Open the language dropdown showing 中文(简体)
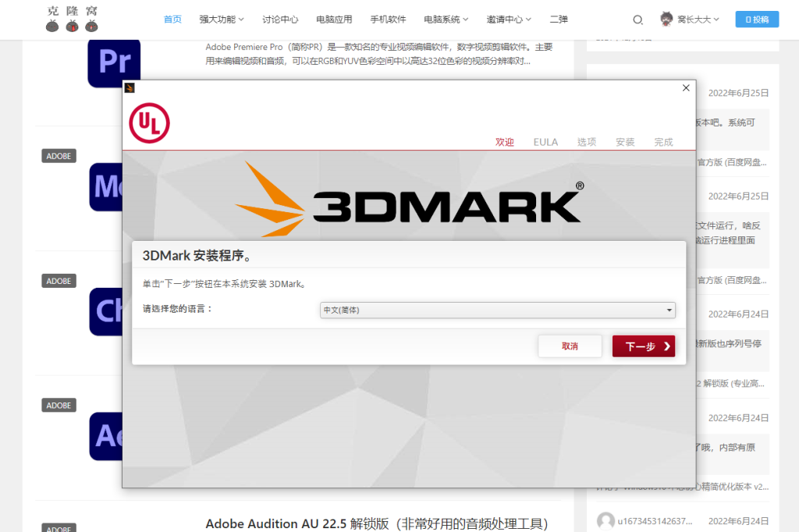Image resolution: width=799 pixels, height=532 pixels. tap(497, 310)
